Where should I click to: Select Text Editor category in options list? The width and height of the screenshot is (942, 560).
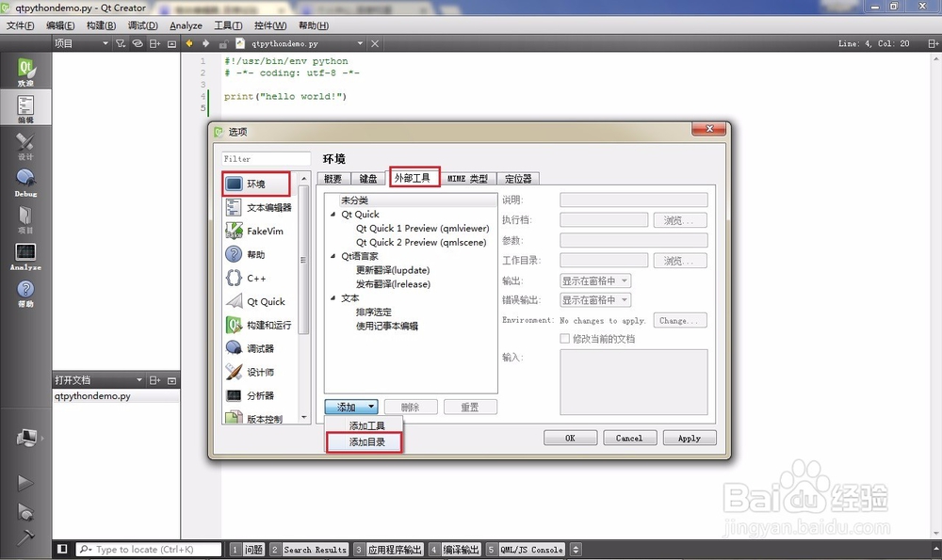pos(259,207)
